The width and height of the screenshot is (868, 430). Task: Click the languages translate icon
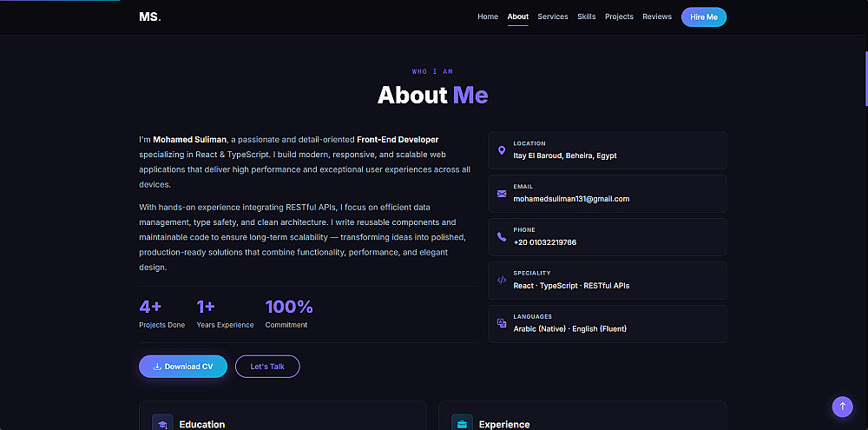[x=502, y=323]
